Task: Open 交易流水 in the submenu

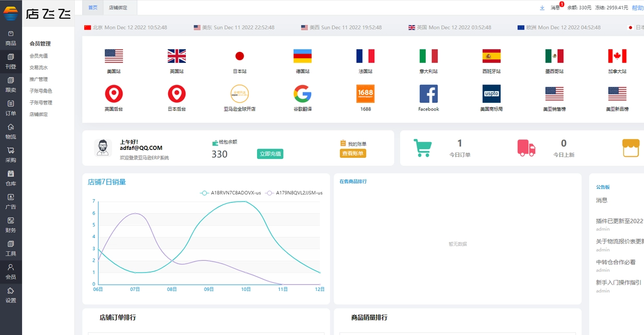Action: pos(39,68)
